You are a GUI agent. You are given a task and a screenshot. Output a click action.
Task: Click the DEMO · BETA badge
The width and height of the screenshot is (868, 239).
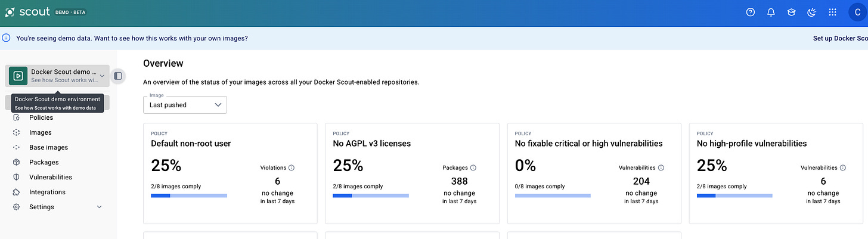click(70, 13)
